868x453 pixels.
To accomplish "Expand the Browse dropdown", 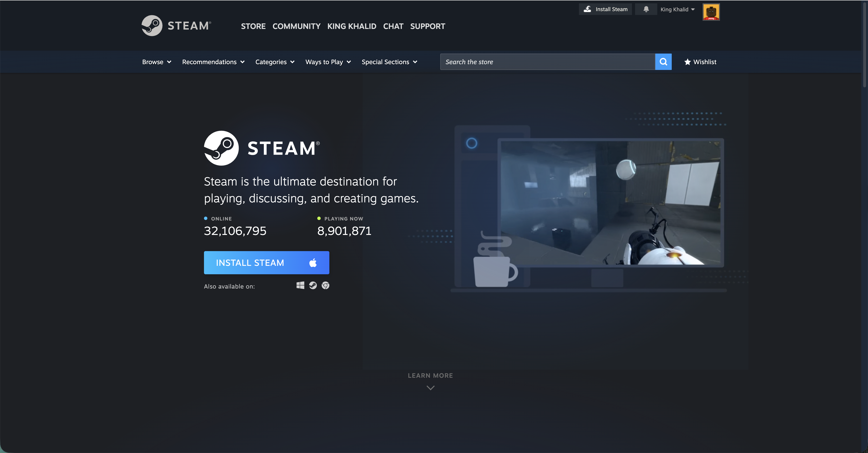I will point(157,62).
